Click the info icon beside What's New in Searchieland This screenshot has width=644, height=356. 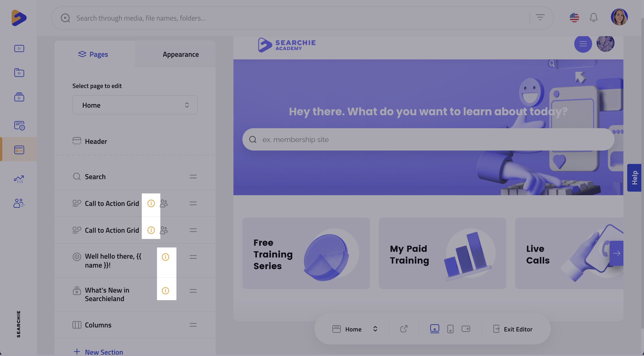pos(165,291)
